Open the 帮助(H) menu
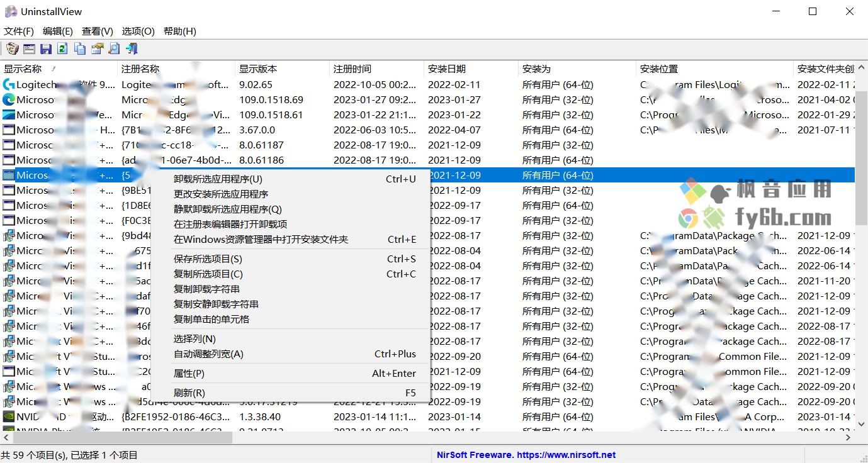 pyautogui.click(x=179, y=31)
